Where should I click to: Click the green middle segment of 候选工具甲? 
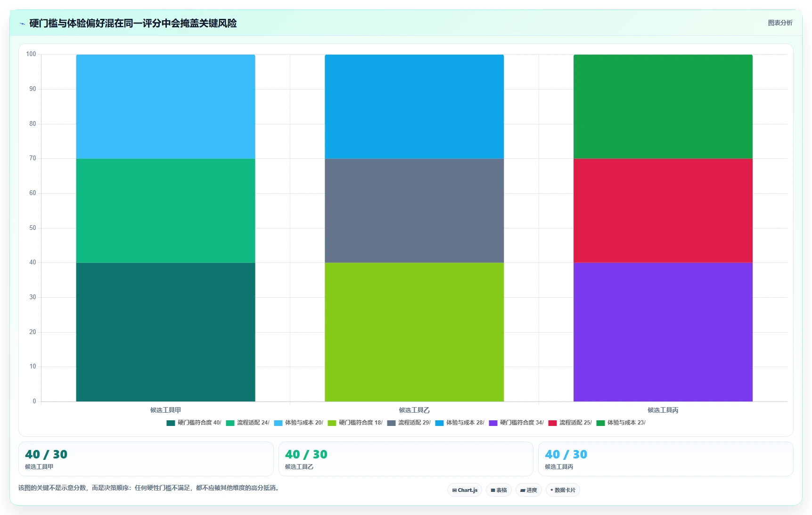[165, 211]
